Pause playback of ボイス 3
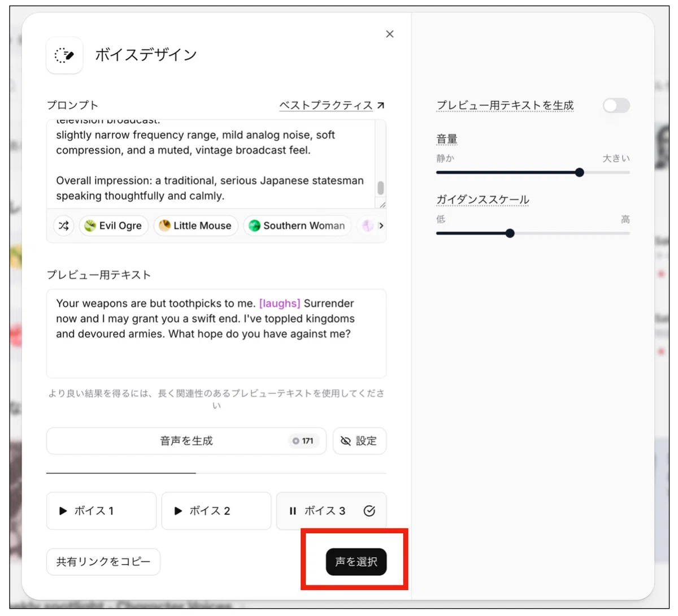This screenshot has height=616, width=678. point(293,511)
